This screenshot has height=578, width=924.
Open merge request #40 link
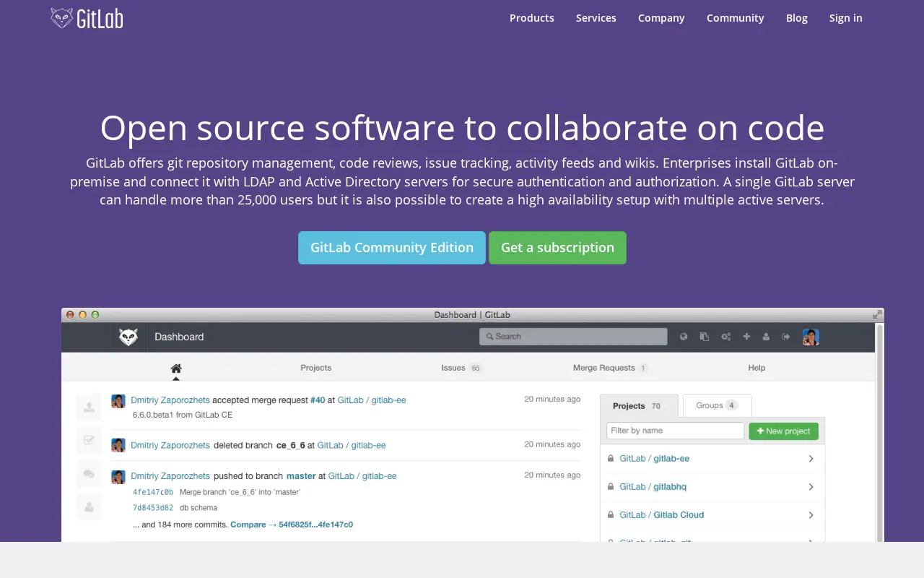318,400
